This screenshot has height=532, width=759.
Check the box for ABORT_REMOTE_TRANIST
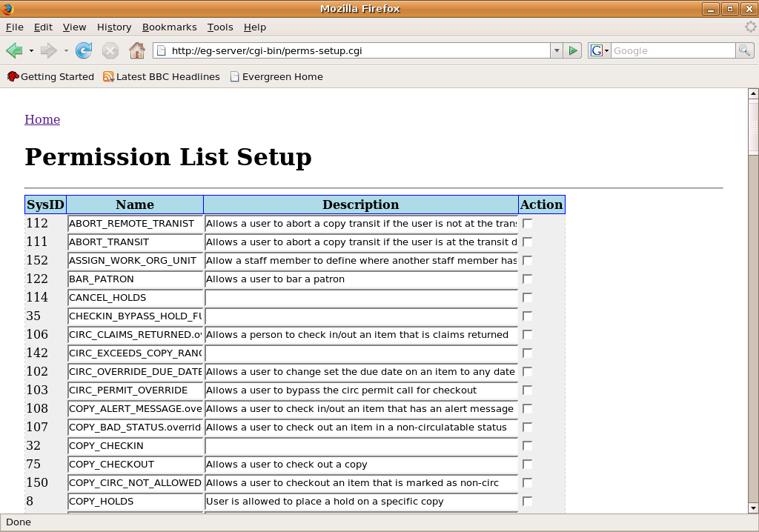tap(527, 223)
